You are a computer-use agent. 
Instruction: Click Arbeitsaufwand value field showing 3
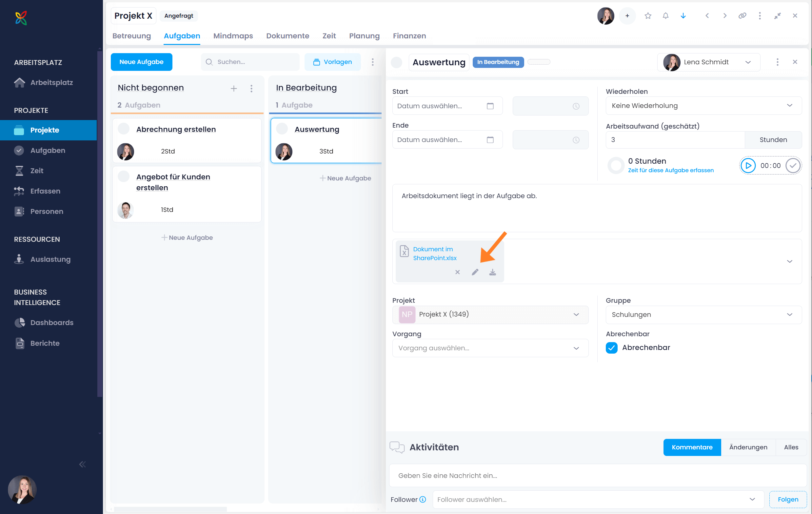click(675, 140)
